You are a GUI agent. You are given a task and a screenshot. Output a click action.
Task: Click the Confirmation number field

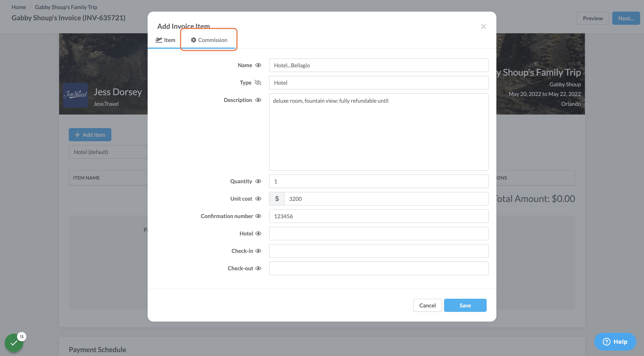pos(379,216)
